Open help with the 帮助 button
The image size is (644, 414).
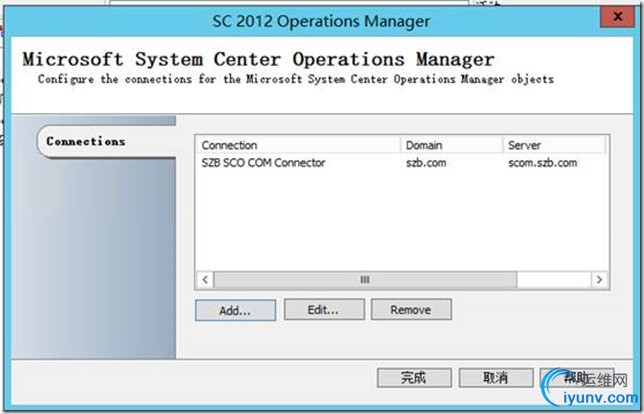pyautogui.click(x=577, y=377)
